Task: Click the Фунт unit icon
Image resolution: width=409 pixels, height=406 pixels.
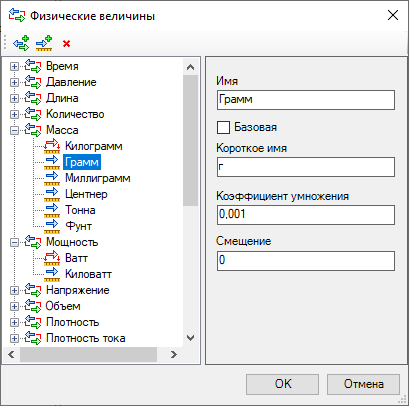Action: (x=52, y=226)
